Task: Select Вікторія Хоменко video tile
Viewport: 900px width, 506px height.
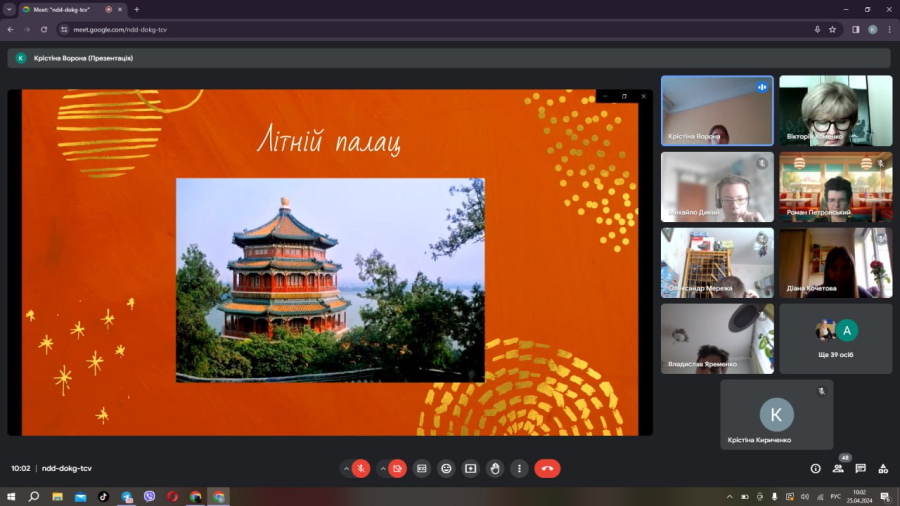Action: (x=836, y=111)
